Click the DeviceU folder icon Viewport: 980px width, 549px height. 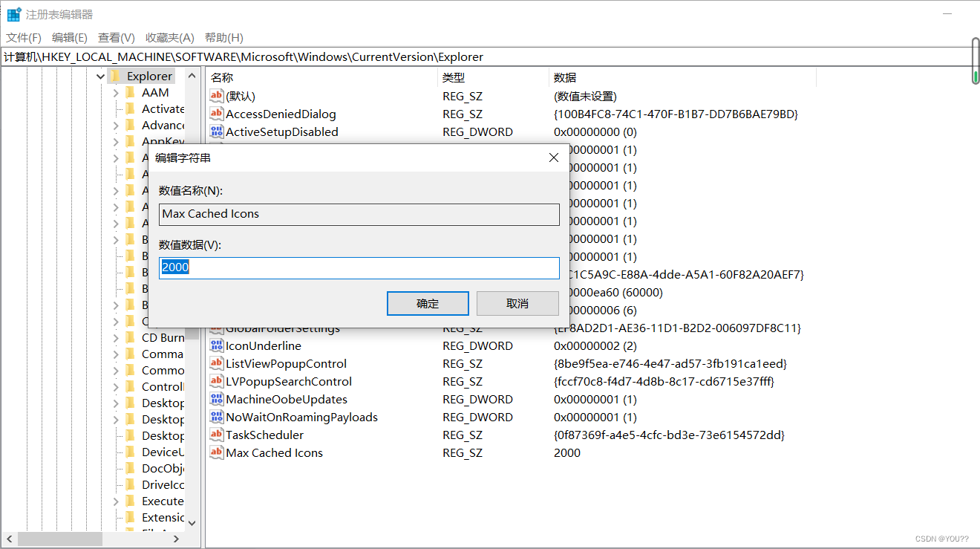130,452
